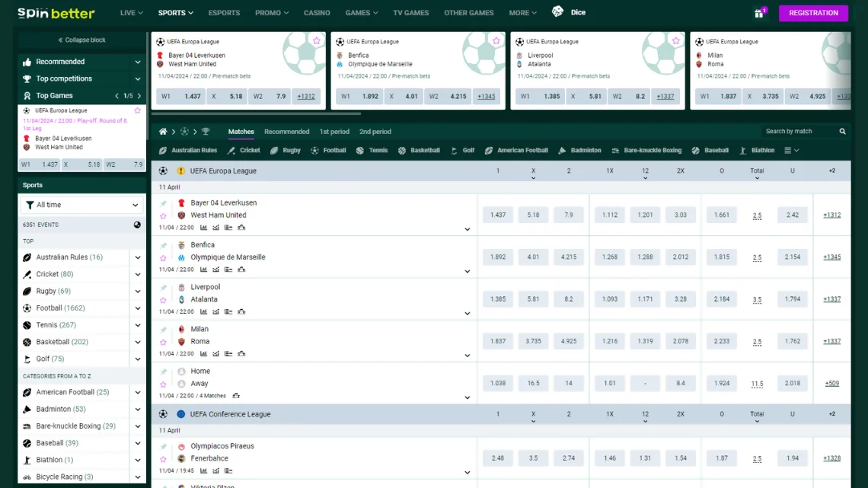Expand the Bayer 04 Leverkusen match markets
Screen dimensions: 868x488
(468, 229)
